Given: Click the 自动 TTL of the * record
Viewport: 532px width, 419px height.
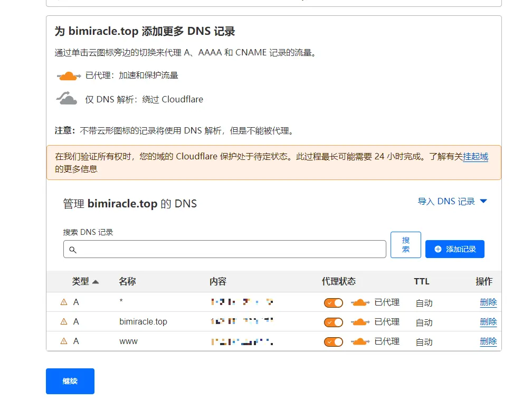Looking at the screenshot, I should pos(424,303).
